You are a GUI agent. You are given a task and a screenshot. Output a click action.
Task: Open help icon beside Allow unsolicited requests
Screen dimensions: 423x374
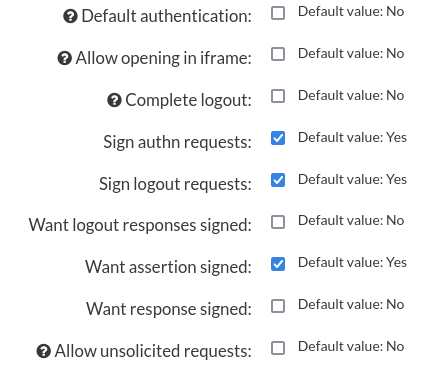pyautogui.click(x=44, y=351)
